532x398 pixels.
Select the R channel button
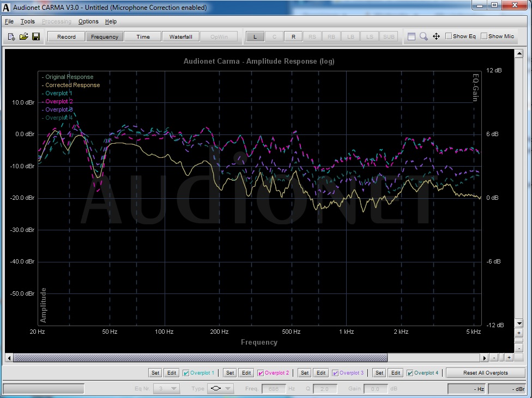pyautogui.click(x=293, y=37)
